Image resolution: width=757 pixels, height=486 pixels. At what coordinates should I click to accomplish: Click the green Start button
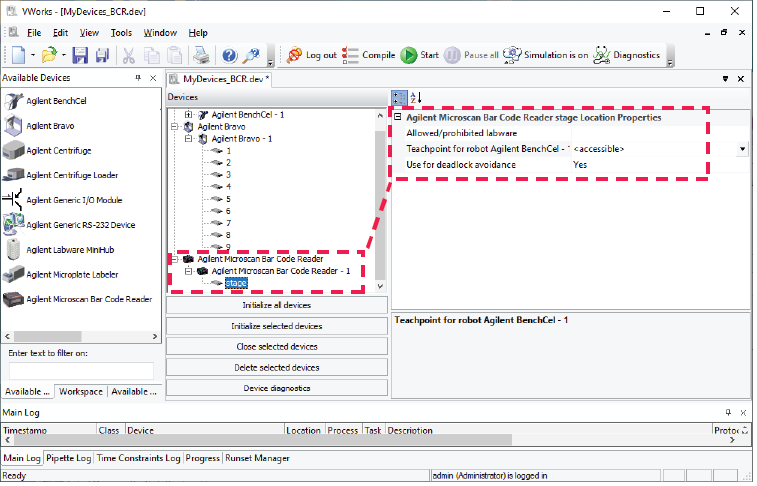(420, 55)
